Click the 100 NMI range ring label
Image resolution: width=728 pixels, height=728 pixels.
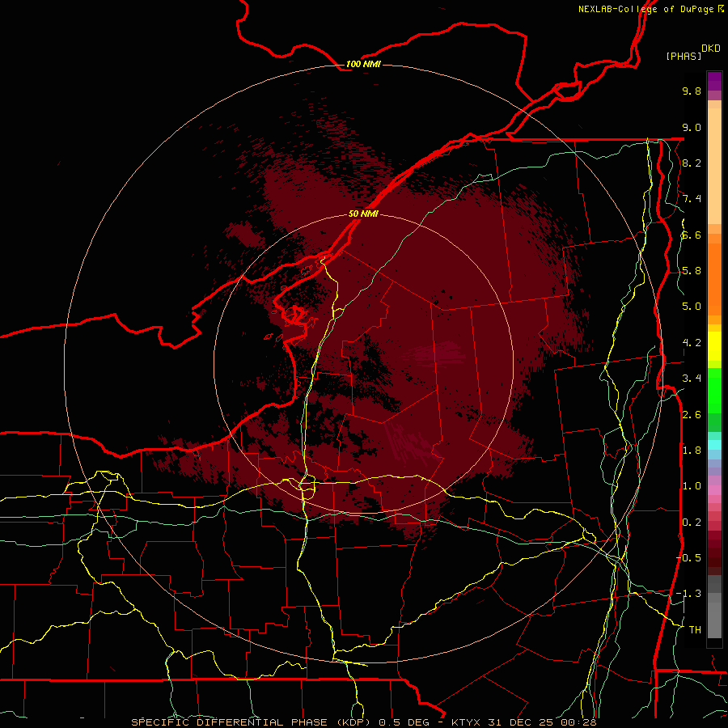click(363, 64)
